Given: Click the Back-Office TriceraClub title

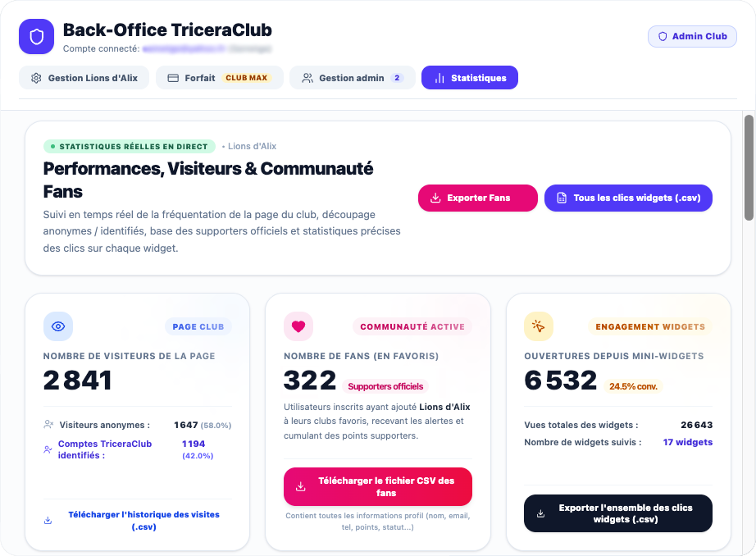Looking at the screenshot, I should click(x=167, y=30).
